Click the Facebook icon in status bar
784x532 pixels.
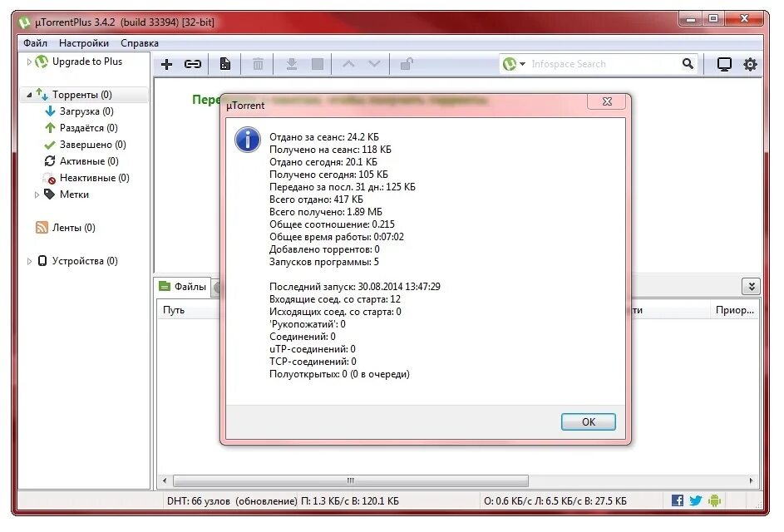coord(678,500)
